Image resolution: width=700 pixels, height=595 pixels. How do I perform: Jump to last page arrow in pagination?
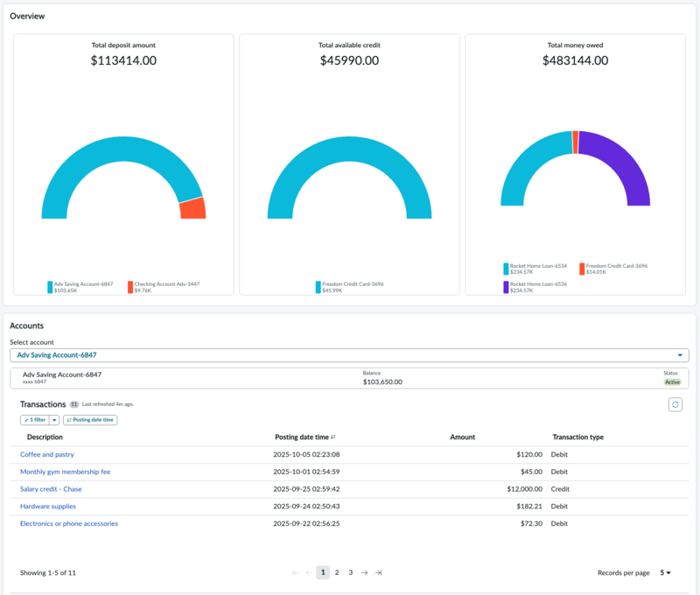click(379, 572)
